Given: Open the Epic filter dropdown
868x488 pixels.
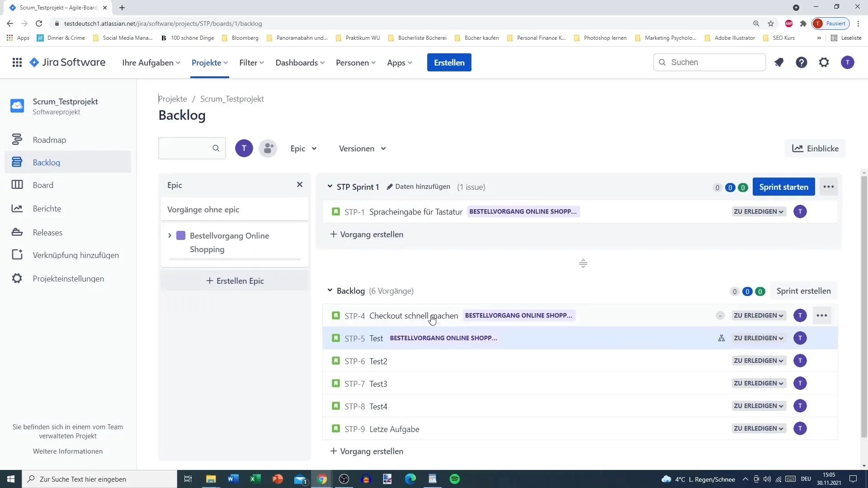Looking at the screenshot, I should click(303, 148).
